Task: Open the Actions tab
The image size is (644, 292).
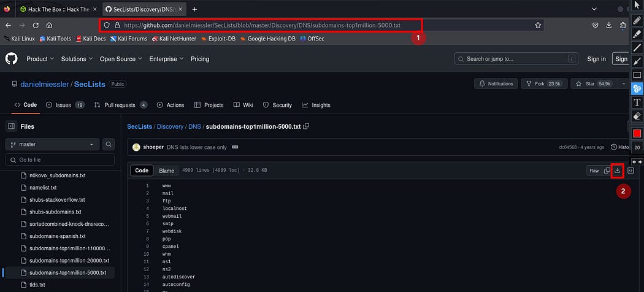Action: [x=171, y=105]
